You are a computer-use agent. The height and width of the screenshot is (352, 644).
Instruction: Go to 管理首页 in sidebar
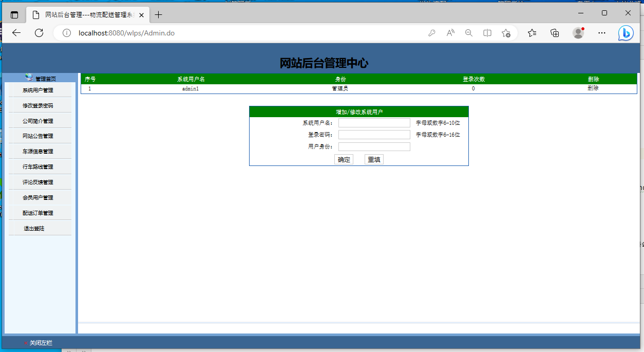pyautogui.click(x=46, y=79)
